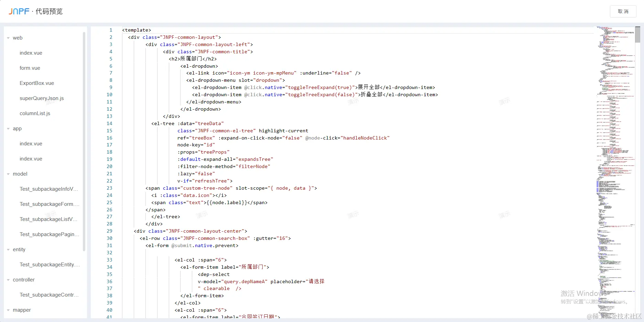Viewport: 644px width, 322px height.
Task: Select Test_subpackageForm... model file
Action: coord(50,204)
